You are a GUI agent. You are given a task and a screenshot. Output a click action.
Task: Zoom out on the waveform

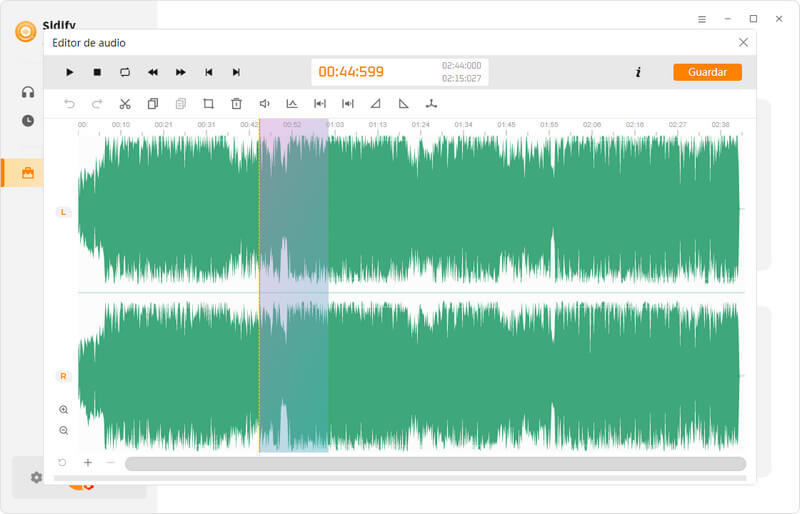pyautogui.click(x=64, y=431)
